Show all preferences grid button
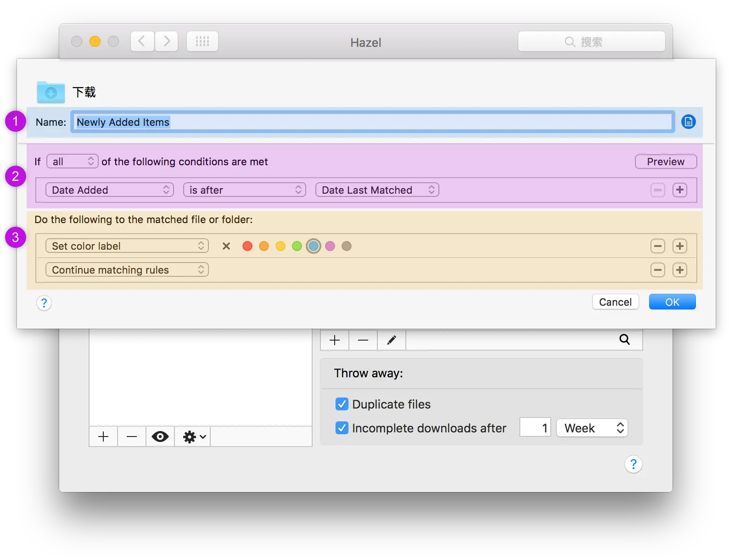The image size is (729, 560). click(202, 42)
